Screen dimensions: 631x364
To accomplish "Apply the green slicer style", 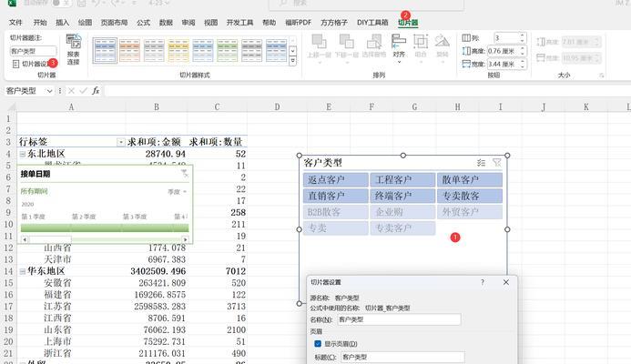I will (228, 50).
